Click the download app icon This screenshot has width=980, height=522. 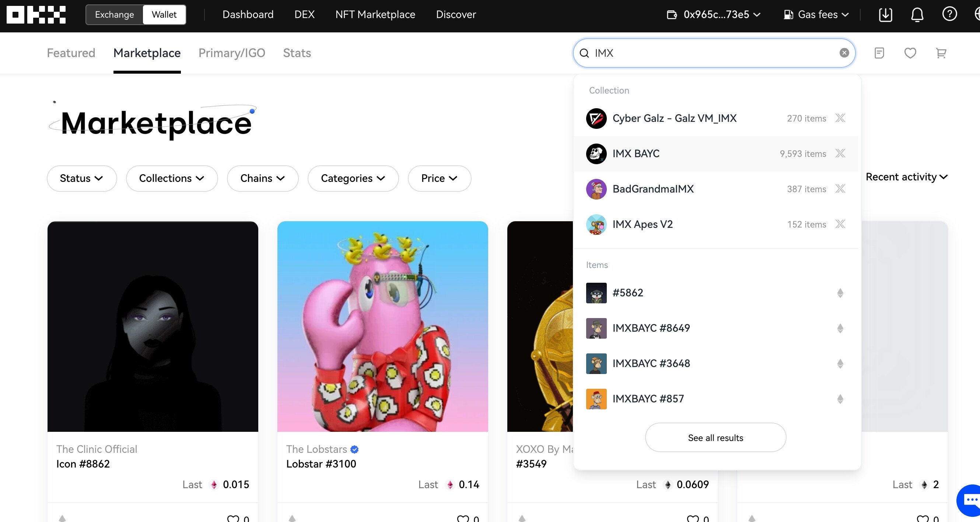click(x=885, y=14)
